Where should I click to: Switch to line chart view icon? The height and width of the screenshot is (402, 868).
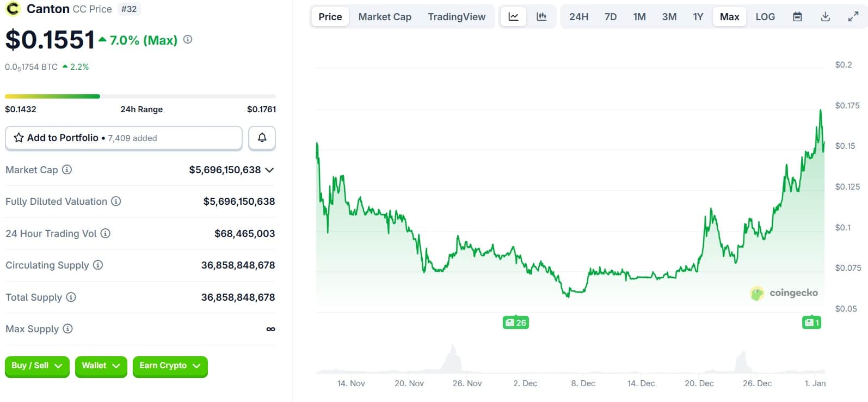[x=513, y=17]
